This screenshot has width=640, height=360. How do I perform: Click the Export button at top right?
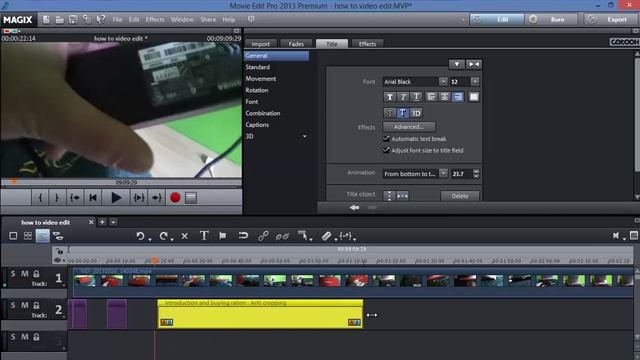(x=611, y=20)
